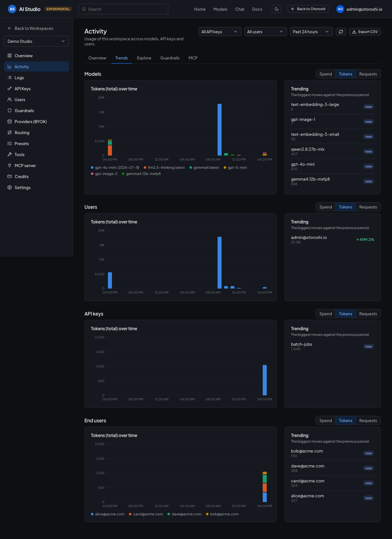Click the Providers (BYOK) database icon
The width and height of the screenshot is (392, 539).
(x=10, y=121)
